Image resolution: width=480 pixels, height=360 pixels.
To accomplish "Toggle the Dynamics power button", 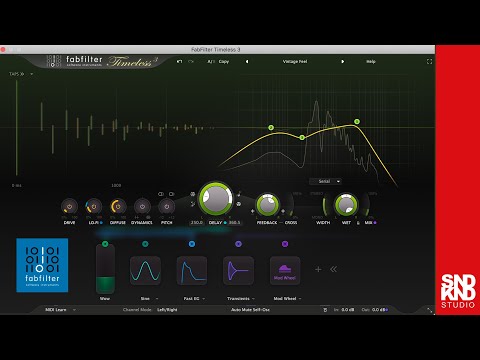I will (142, 207).
